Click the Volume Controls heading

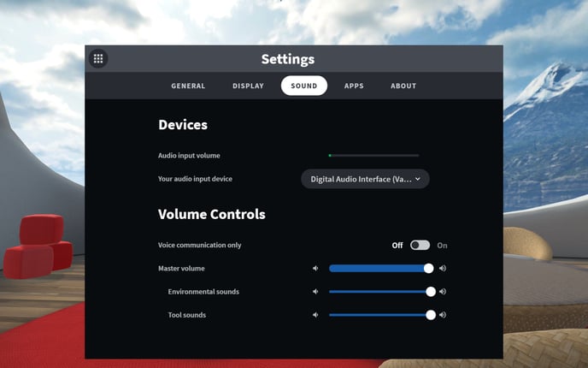click(x=212, y=215)
